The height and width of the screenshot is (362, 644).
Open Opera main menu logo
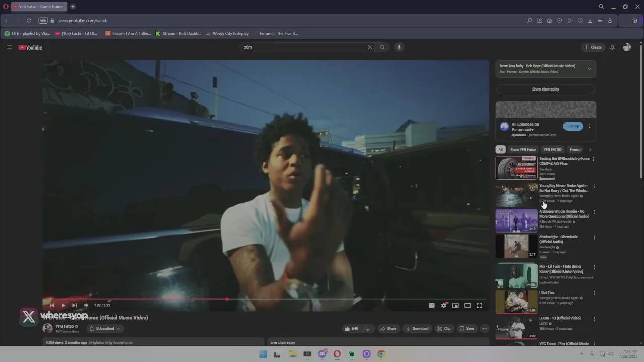(x=6, y=7)
